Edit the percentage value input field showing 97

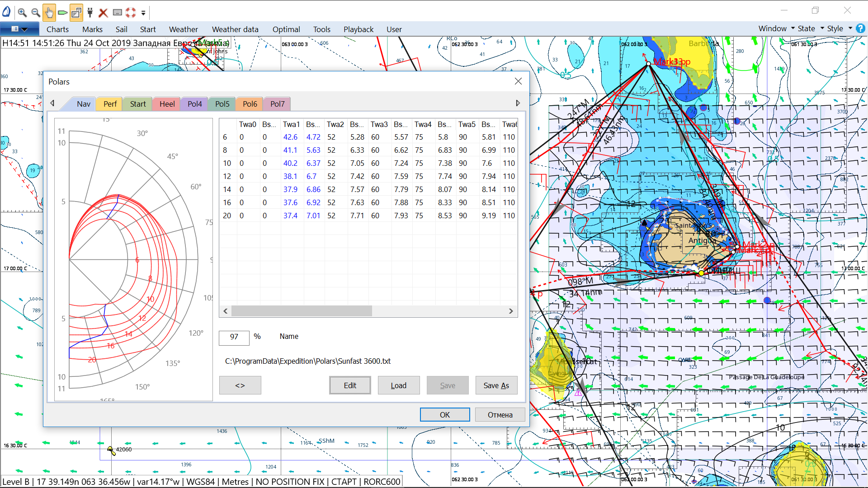[234, 336]
